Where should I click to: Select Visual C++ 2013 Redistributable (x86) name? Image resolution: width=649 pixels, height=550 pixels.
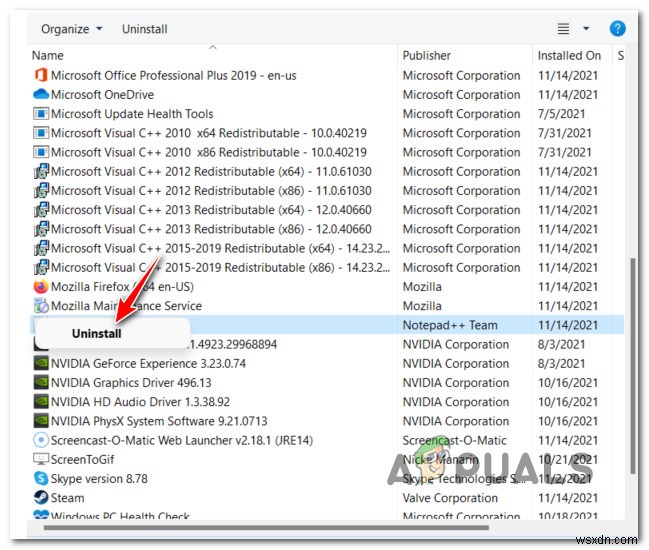click(211, 229)
